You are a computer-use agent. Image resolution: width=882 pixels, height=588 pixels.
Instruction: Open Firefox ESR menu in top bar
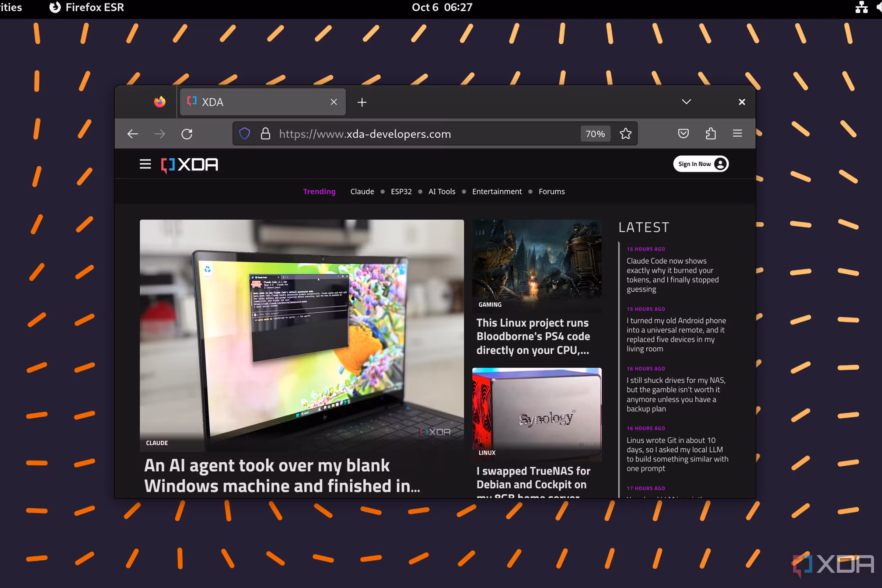87,7
